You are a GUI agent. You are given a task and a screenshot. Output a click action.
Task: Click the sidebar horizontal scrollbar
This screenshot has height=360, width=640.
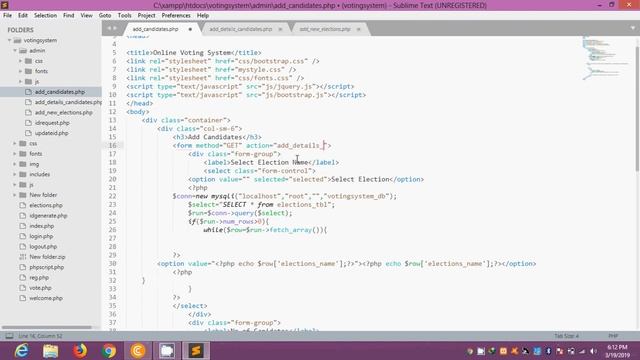pos(47,327)
